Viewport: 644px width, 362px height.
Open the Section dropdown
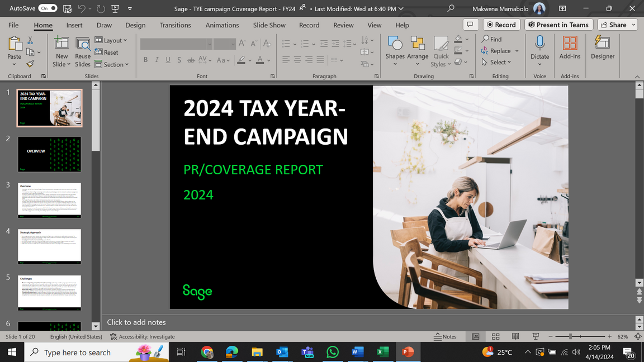click(x=112, y=64)
